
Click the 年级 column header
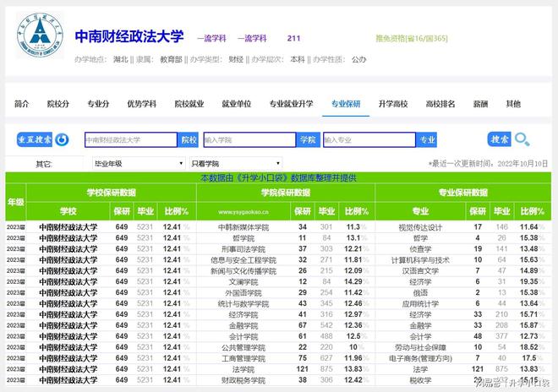[16, 202]
